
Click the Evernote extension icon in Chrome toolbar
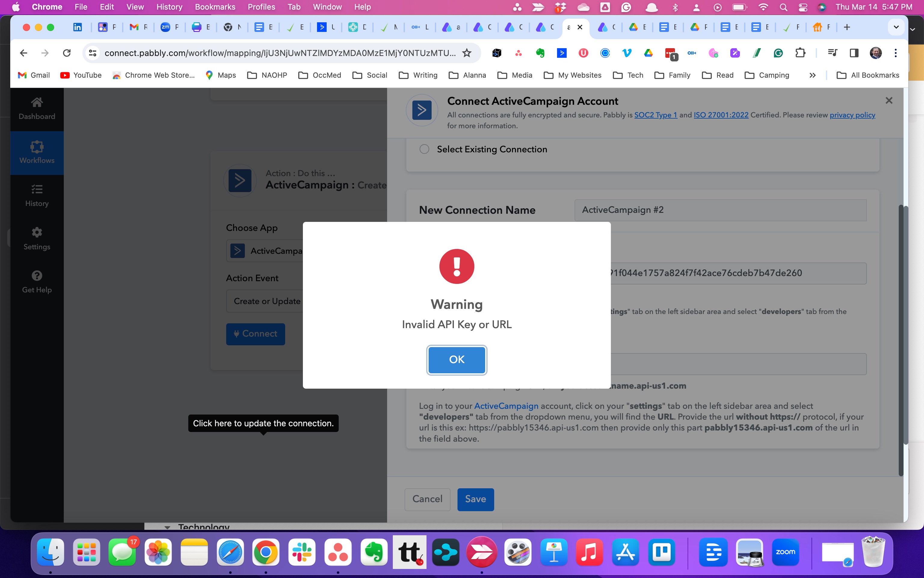tap(540, 53)
